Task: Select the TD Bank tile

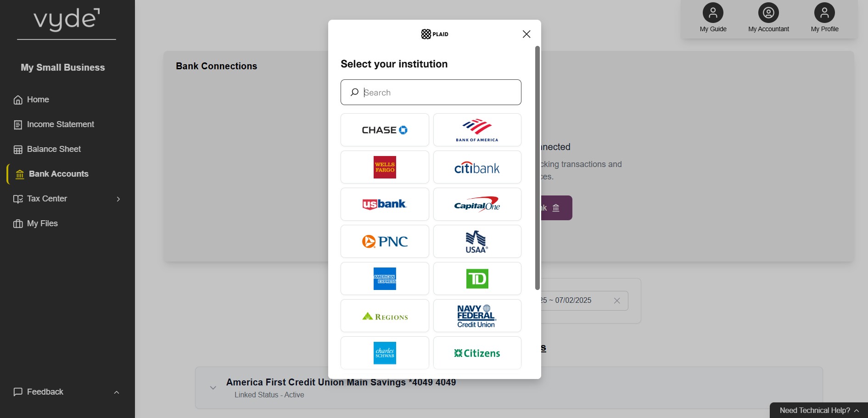Action: click(477, 279)
